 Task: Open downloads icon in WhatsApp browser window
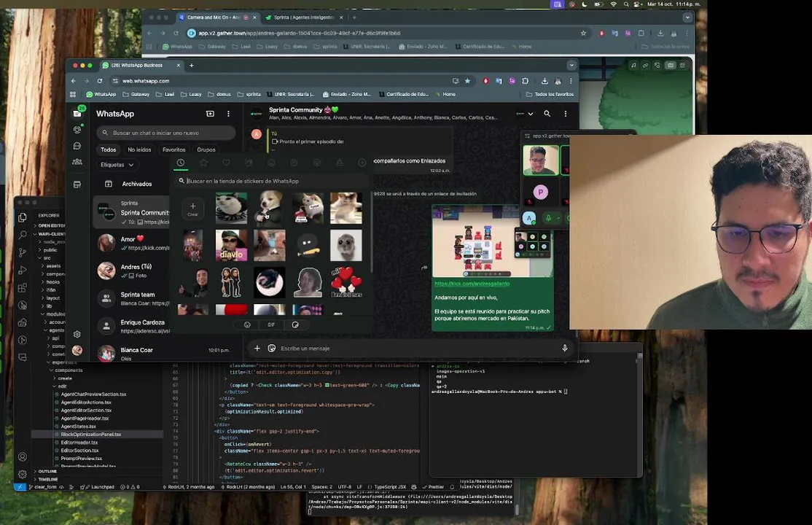544,81
